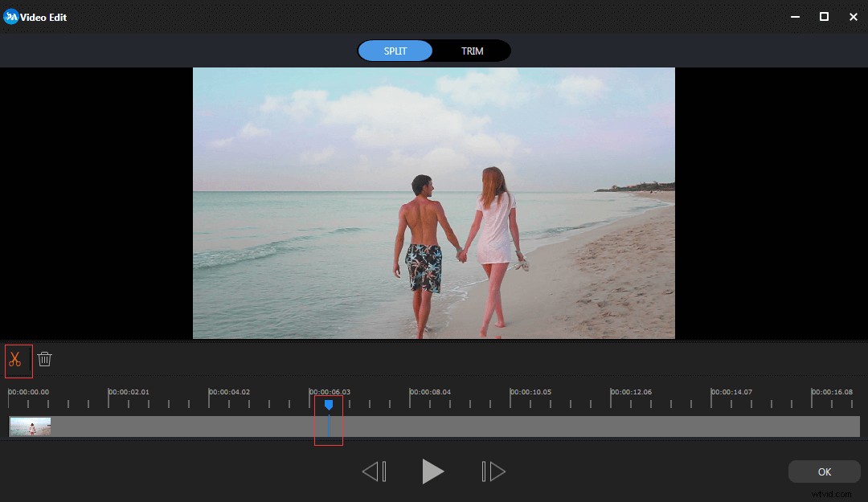The image size is (868, 502).
Task: Click the video preview of the couple
Action: point(434,202)
